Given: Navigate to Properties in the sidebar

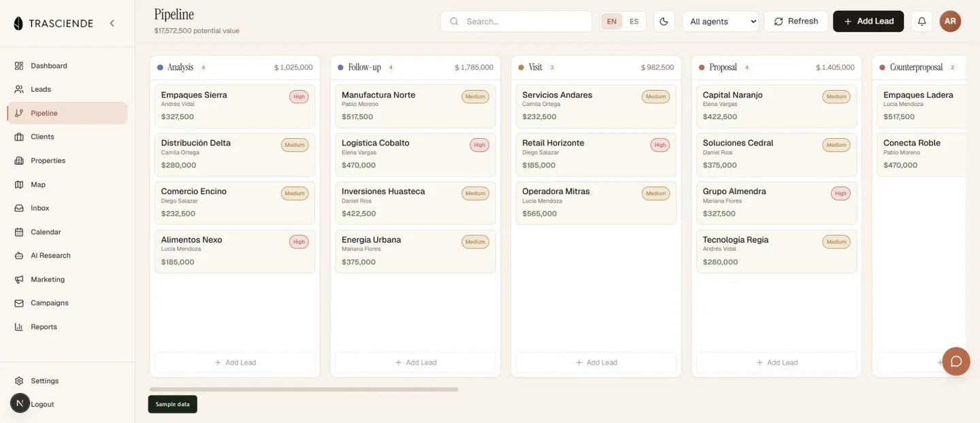Looking at the screenshot, I should [67, 160].
